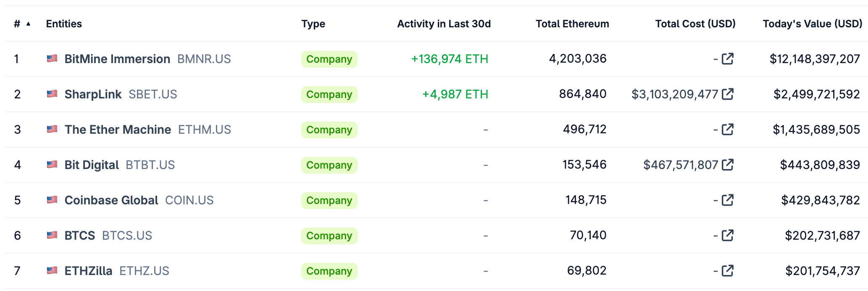
Task: Click the Company badge next to Coinbase Global
Action: coord(329,200)
